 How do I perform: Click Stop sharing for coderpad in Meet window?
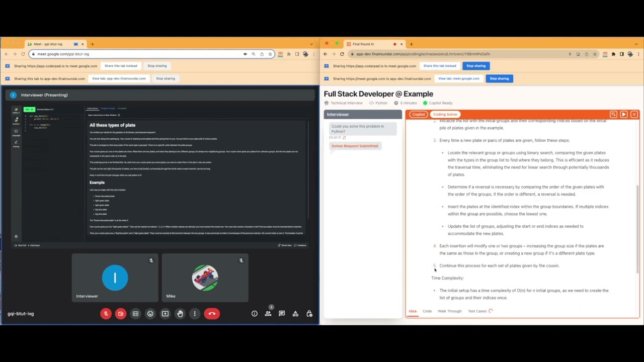(x=157, y=66)
